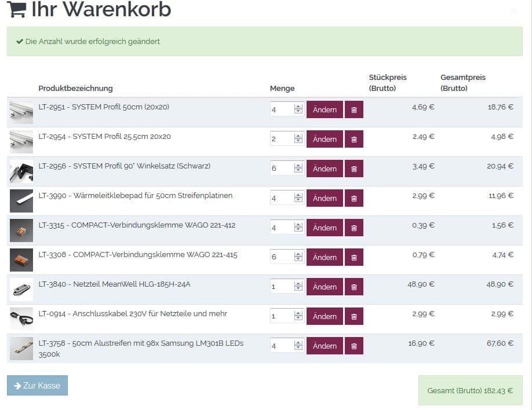Focus the quantity field for LT-2954

pyautogui.click(x=282, y=139)
